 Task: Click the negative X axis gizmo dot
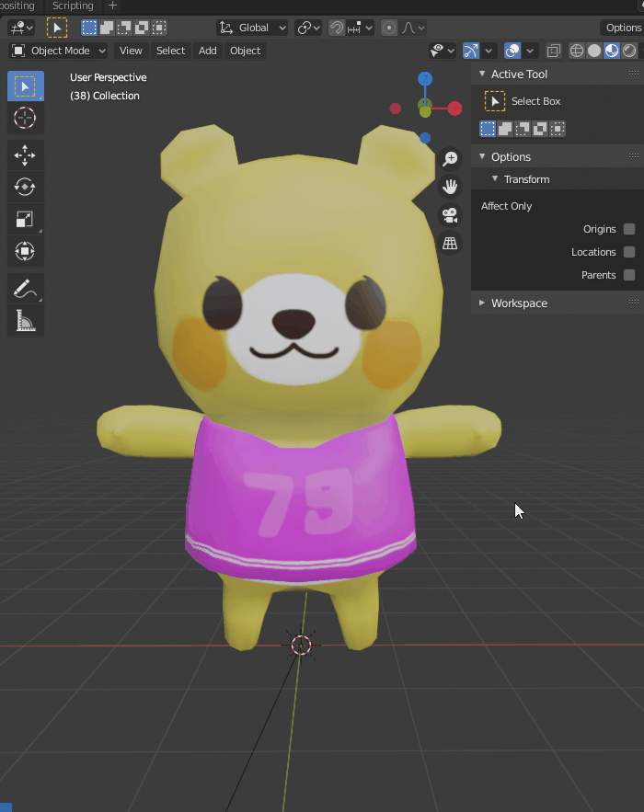tap(396, 109)
